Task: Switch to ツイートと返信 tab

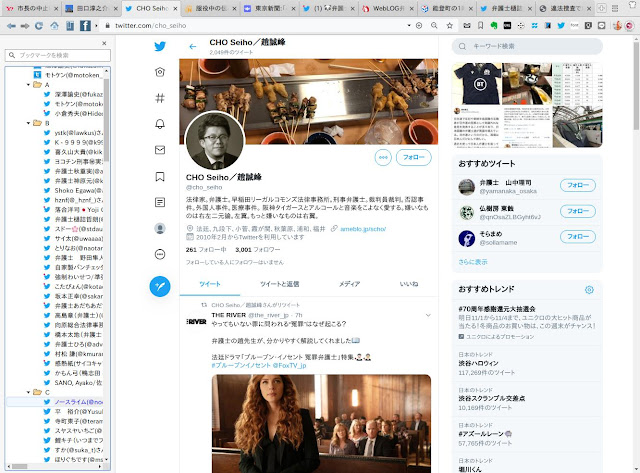Action: coord(280,284)
